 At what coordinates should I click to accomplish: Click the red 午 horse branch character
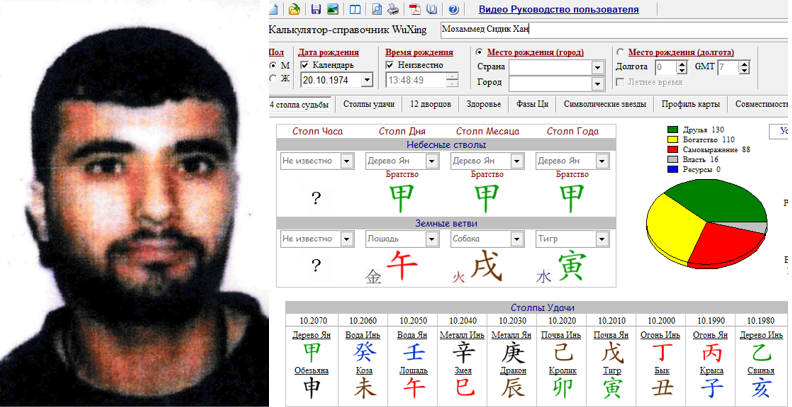(403, 266)
